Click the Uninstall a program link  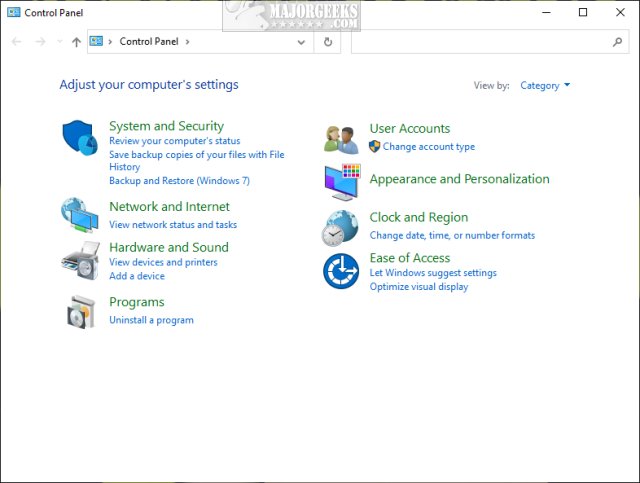coord(151,320)
